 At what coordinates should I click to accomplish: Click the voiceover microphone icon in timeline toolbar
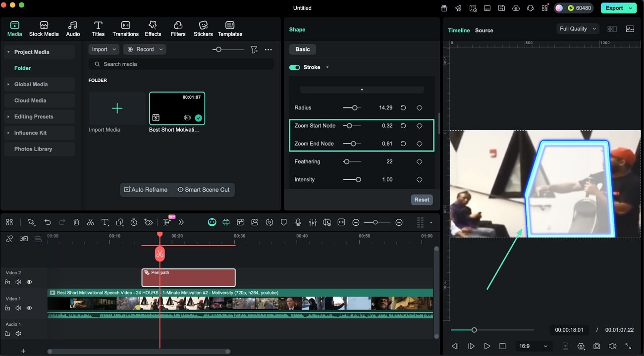click(x=298, y=222)
